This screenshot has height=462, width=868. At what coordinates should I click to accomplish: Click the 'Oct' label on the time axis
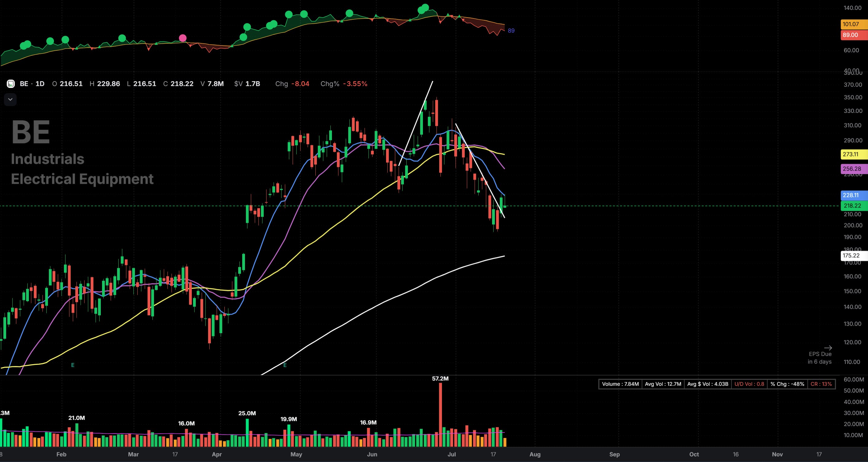click(x=694, y=454)
